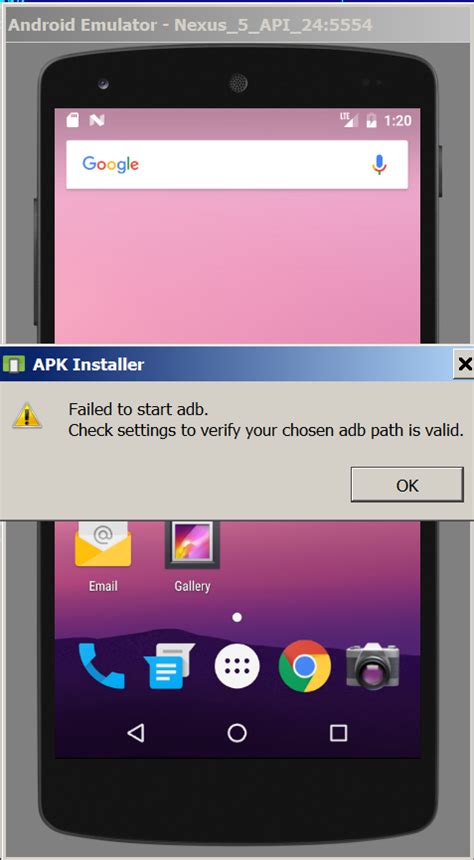This screenshot has height=860, width=474.
Task: Tap the 1:20 clock in status bar
Action: tap(398, 120)
